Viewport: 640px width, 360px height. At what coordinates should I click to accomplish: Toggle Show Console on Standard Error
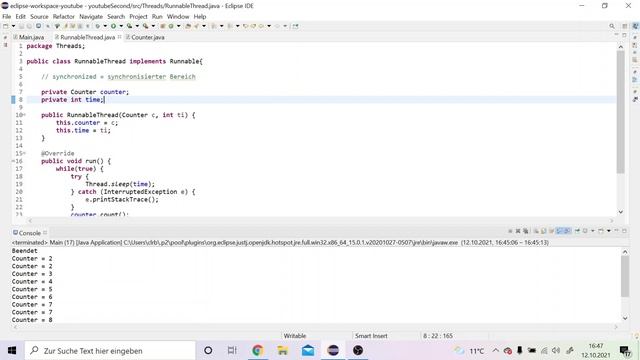coord(567,231)
